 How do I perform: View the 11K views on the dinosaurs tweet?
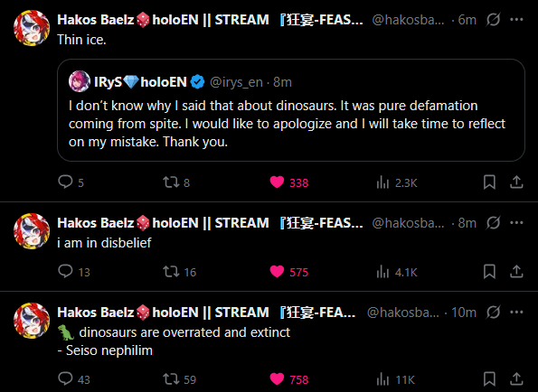pyautogui.click(x=396, y=379)
